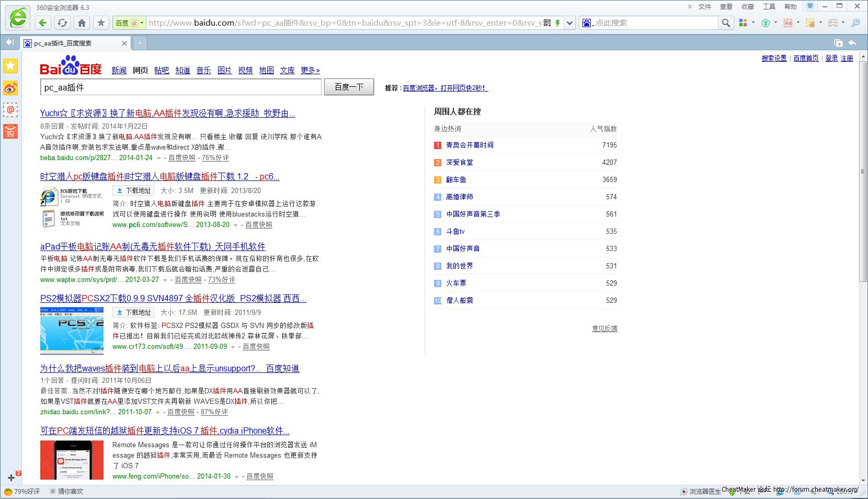
Task: Open the Weibo icon in left sidebar
Action: click(10, 88)
